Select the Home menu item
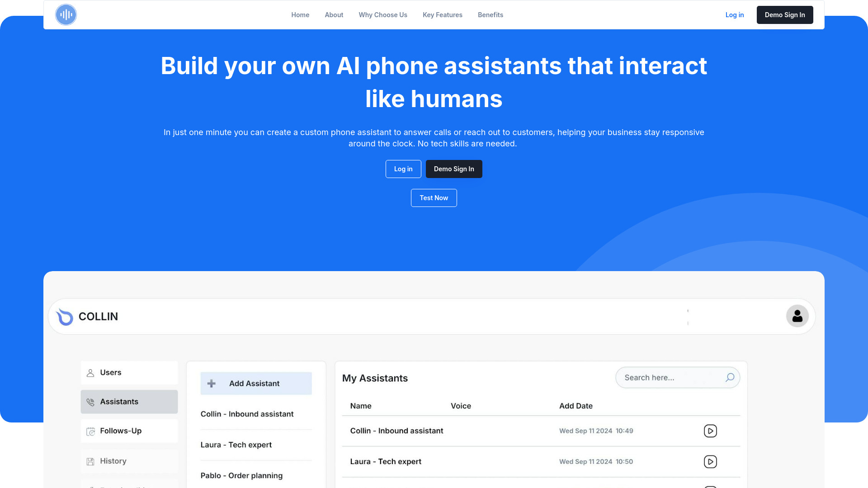 [x=301, y=14]
